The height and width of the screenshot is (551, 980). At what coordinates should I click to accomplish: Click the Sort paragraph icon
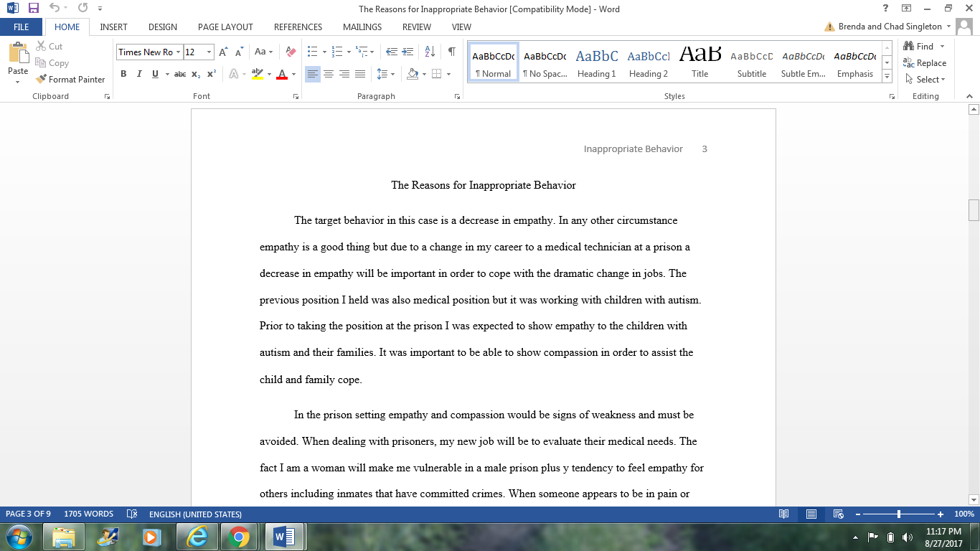(x=430, y=52)
